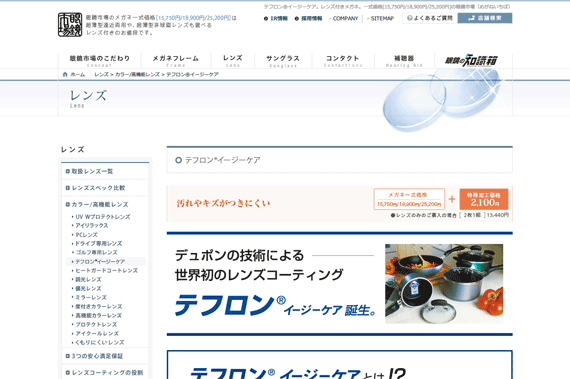Image resolution: width=570 pixels, height=379 pixels.
Task: Open the 店舗検索 store search button
Action: (485, 18)
